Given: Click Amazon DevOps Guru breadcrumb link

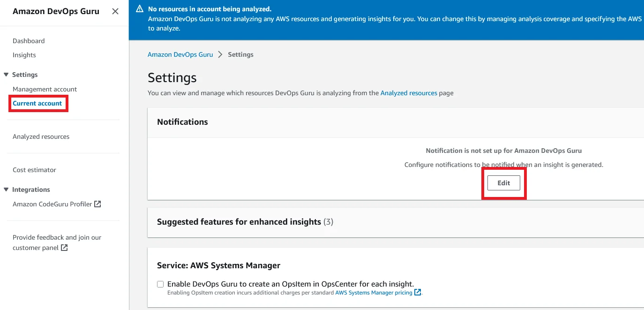Looking at the screenshot, I should [x=180, y=54].
